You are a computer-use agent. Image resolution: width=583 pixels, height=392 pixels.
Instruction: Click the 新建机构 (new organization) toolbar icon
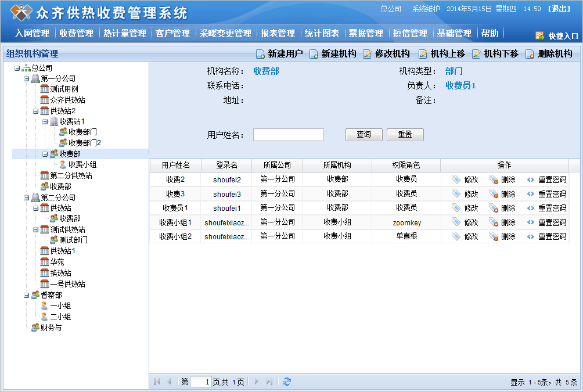coord(314,54)
